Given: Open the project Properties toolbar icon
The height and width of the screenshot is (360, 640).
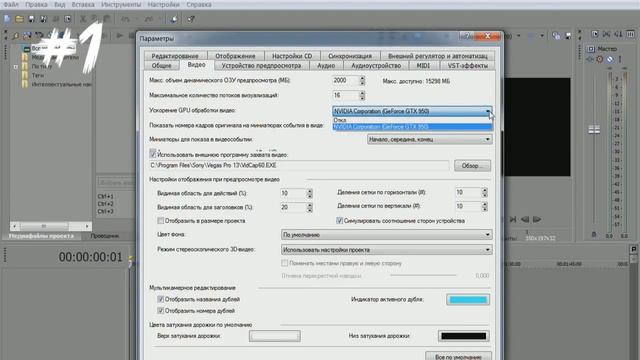Looking at the screenshot, I should 68,19.
